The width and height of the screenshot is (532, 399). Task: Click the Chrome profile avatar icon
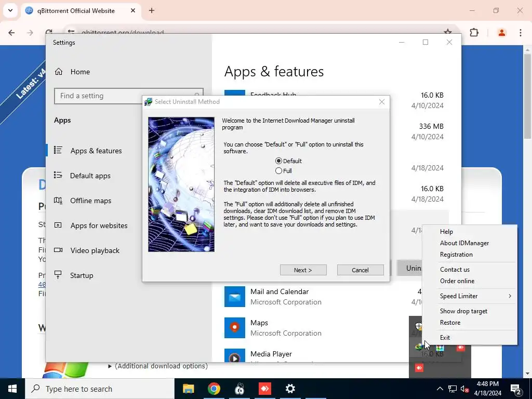pyautogui.click(x=502, y=33)
